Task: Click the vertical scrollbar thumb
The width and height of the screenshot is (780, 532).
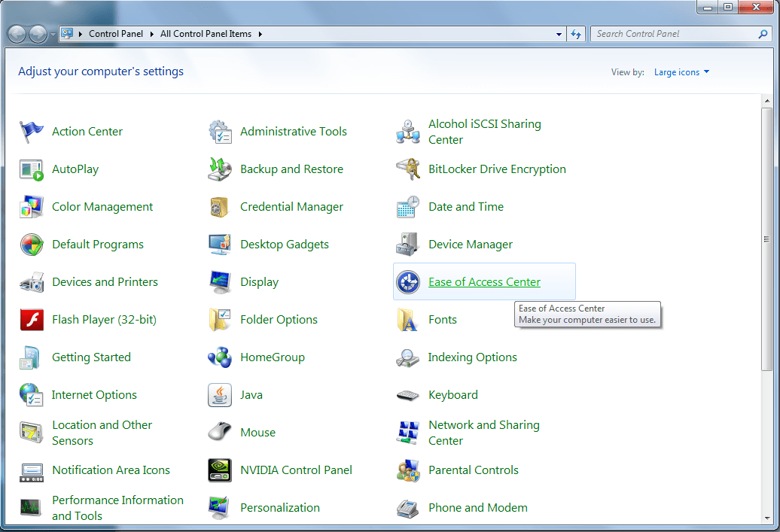Action: [766, 239]
